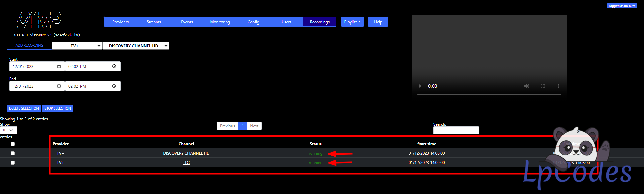Expand the TV+ provider dropdown
644x194 pixels.
click(77, 46)
